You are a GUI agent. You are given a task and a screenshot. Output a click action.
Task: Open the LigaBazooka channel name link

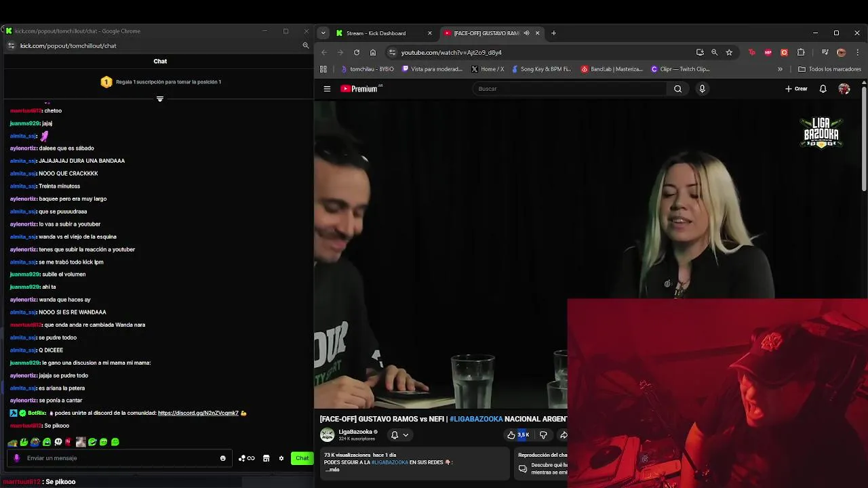click(355, 432)
